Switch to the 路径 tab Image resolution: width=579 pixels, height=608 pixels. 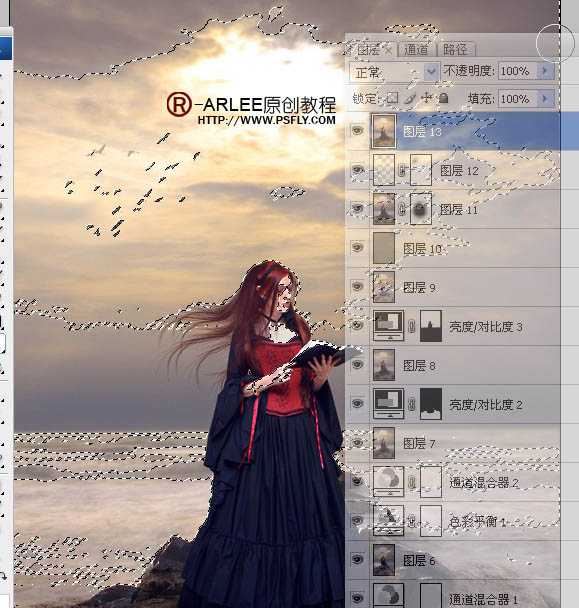click(455, 50)
